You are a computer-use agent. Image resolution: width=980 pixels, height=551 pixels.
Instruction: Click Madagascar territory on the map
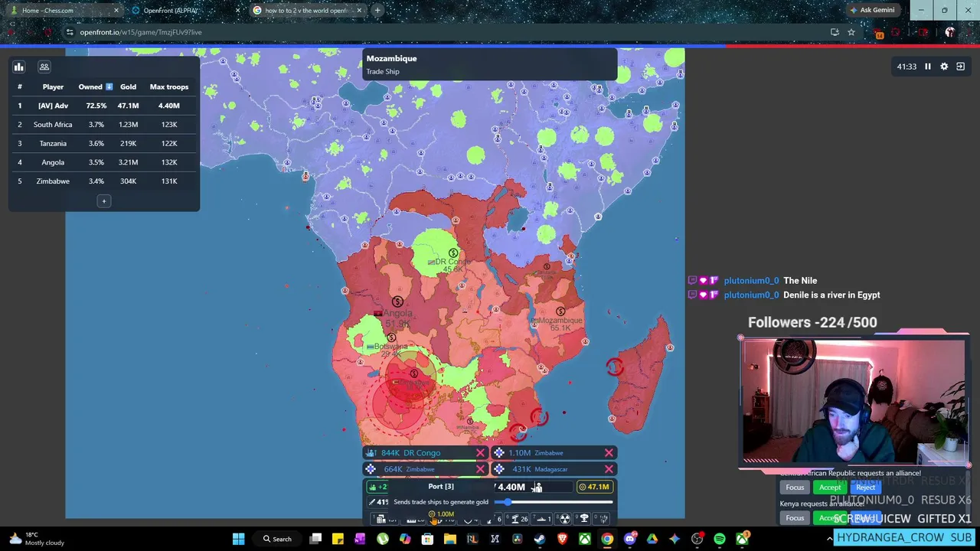(x=642, y=379)
